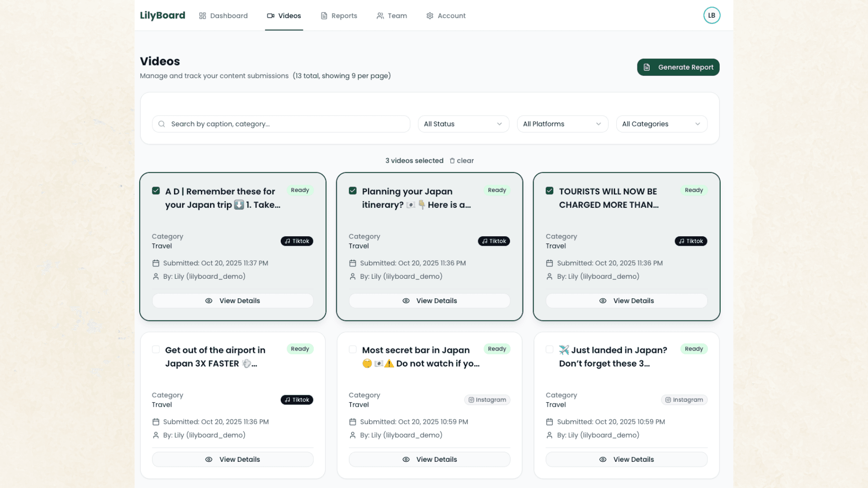
Task: Expand the All Status dropdown
Action: tap(463, 124)
